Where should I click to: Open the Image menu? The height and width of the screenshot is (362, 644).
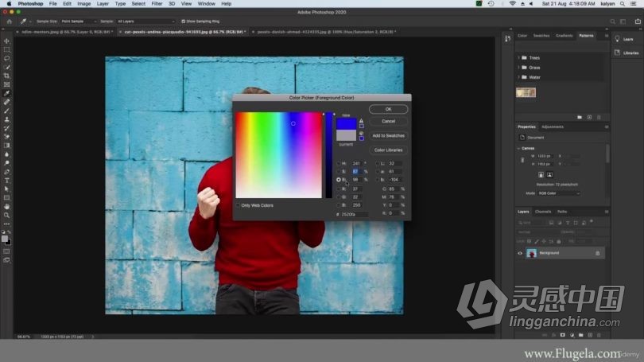pos(83,4)
